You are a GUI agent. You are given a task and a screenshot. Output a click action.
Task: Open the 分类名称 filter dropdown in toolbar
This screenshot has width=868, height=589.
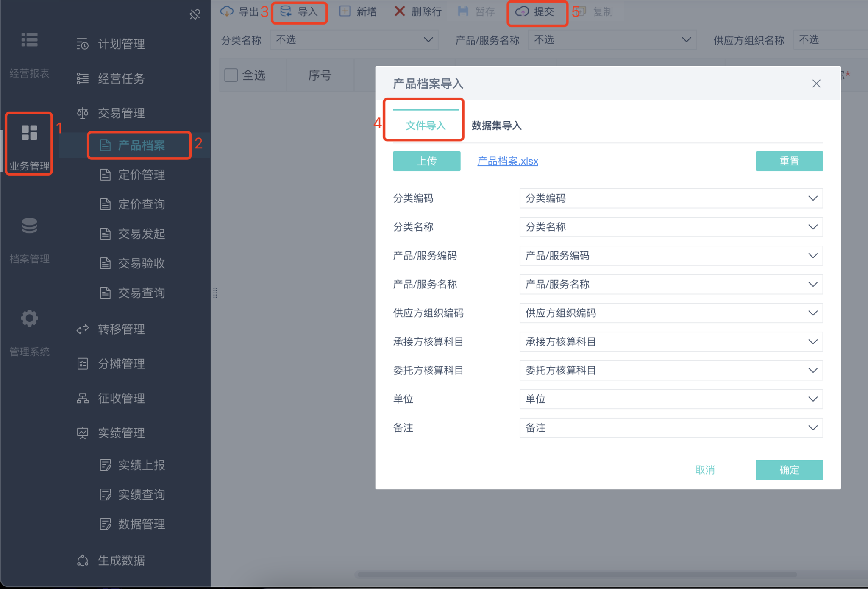click(353, 40)
